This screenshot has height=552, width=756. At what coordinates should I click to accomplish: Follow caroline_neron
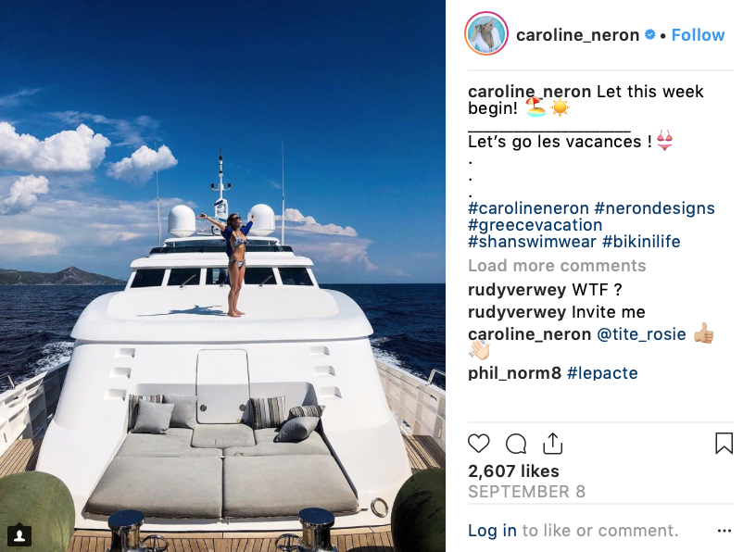(x=698, y=34)
